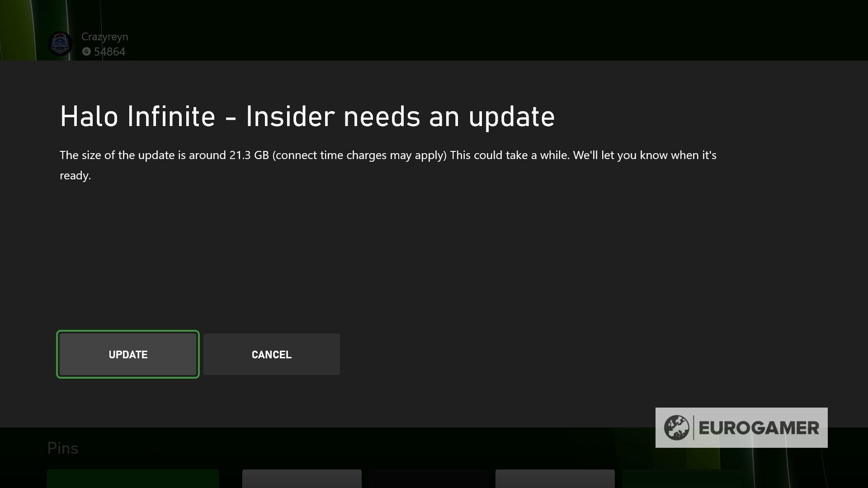Click the 21.3 GB update size message
The height and width of the screenshot is (488, 868).
[x=388, y=165]
